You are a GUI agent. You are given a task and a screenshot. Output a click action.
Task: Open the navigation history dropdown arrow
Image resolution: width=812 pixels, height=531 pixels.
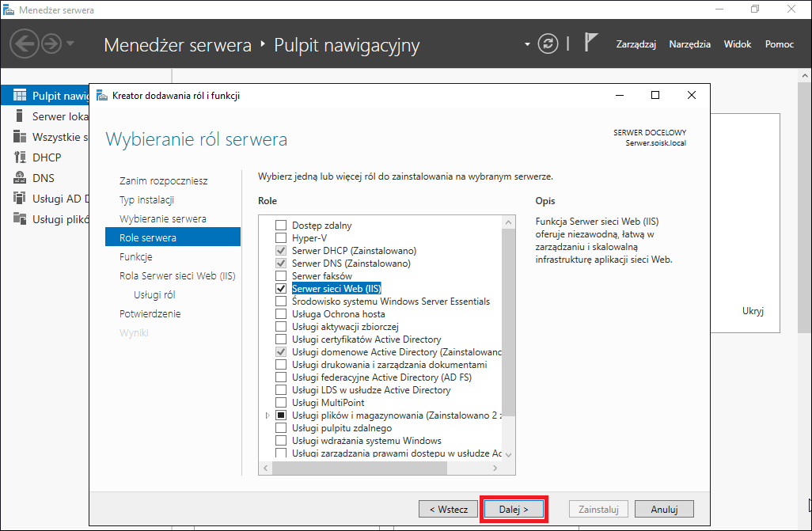pyautogui.click(x=70, y=44)
